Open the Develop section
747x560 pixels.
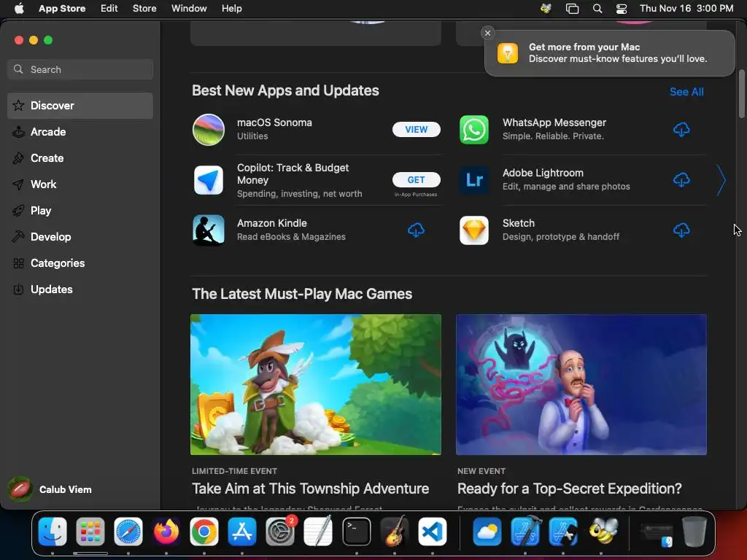click(80, 237)
